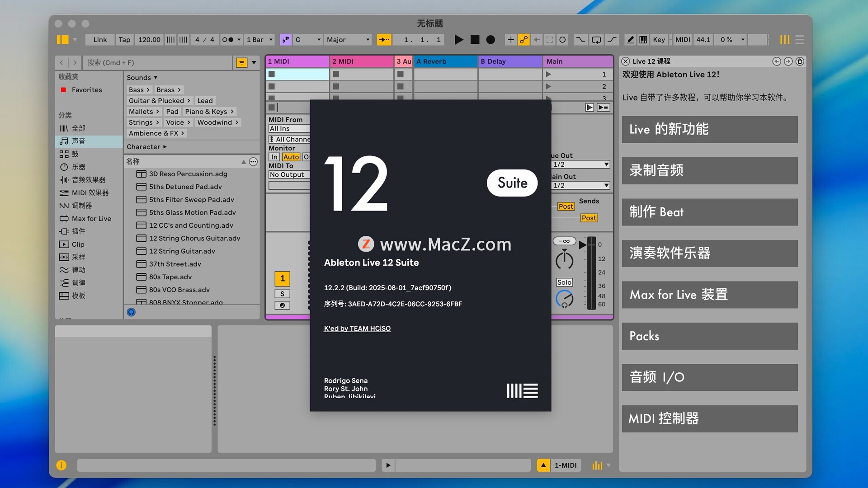The image size is (868, 488).
Task: Click the punch-in switch icon
Action: pos(580,40)
